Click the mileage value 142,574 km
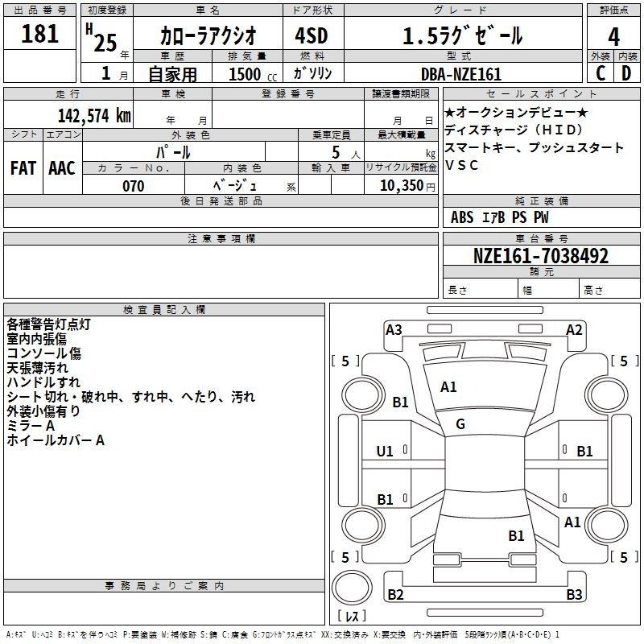Image resolution: width=644 pixels, height=644 pixels. click(94, 114)
